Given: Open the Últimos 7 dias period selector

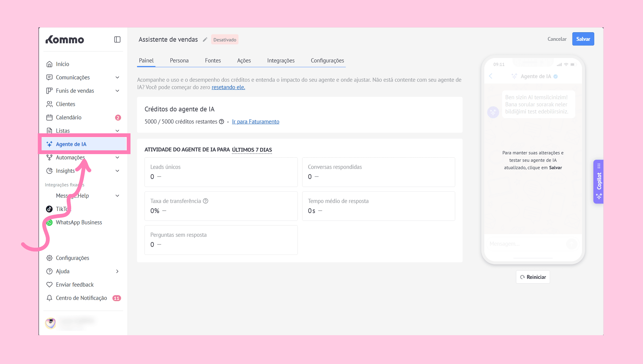Looking at the screenshot, I should coord(252,150).
